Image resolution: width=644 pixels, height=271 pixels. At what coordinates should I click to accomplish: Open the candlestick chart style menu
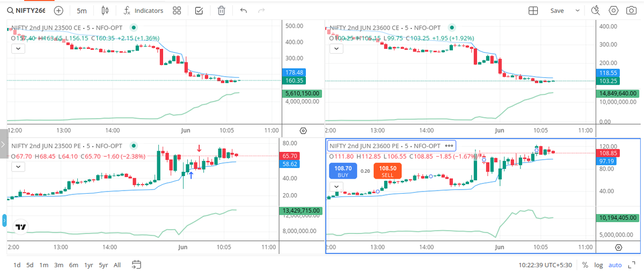[x=105, y=11]
